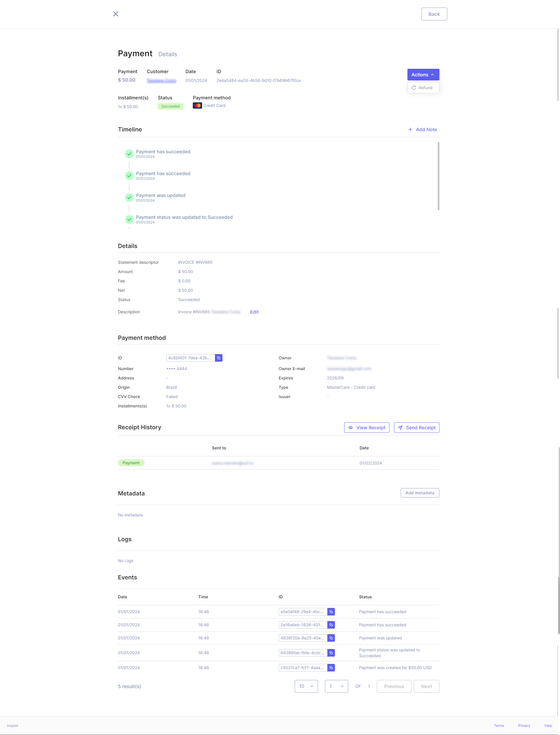Click the 5 result(s) count text
This screenshot has width=560, height=735.
[x=129, y=686]
